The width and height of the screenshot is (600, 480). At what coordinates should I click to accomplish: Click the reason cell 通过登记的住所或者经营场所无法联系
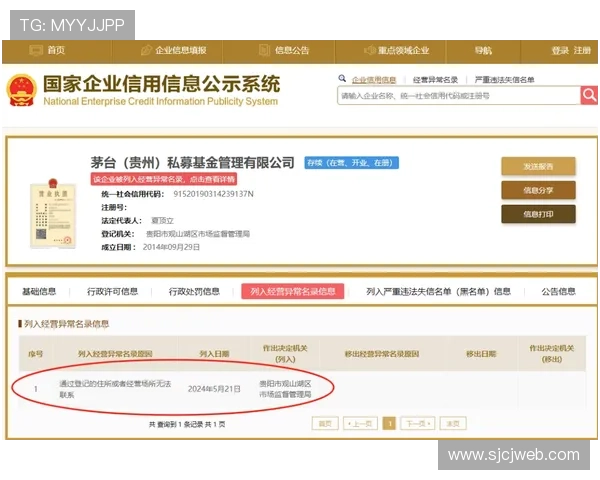pos(115,389)
